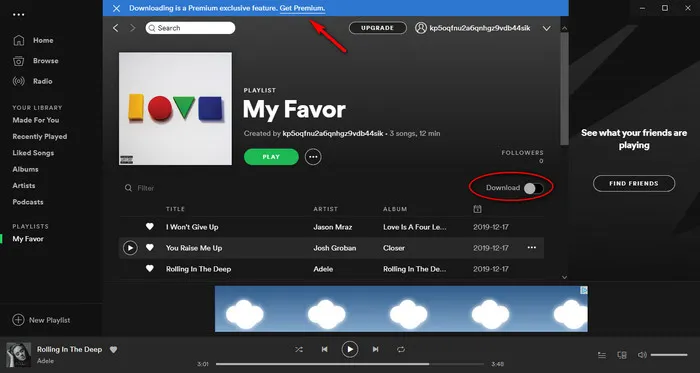Open artist Adele in track list
The image size is (700, 373).
tap(323, 269)
